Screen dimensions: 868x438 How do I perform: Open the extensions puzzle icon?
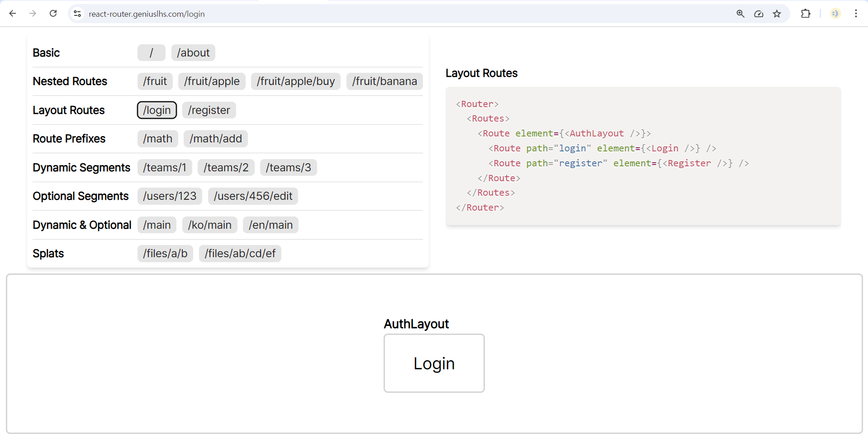(806, 14)
